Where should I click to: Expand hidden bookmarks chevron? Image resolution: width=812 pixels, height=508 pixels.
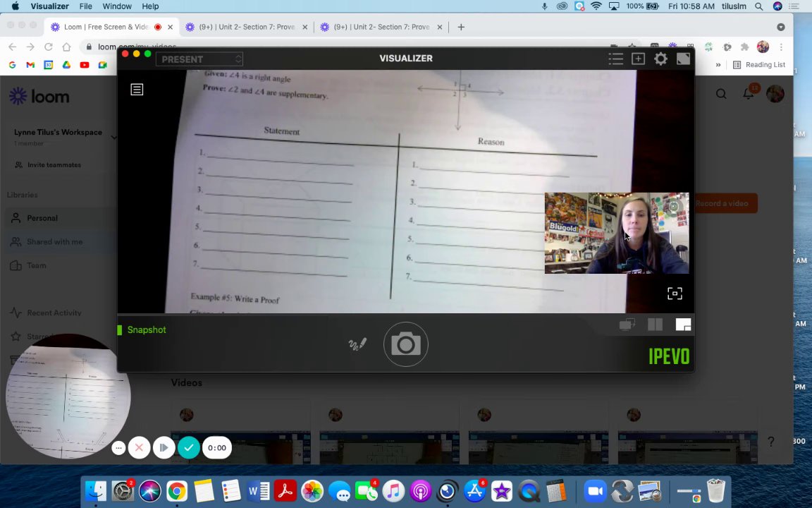(718, 65)
